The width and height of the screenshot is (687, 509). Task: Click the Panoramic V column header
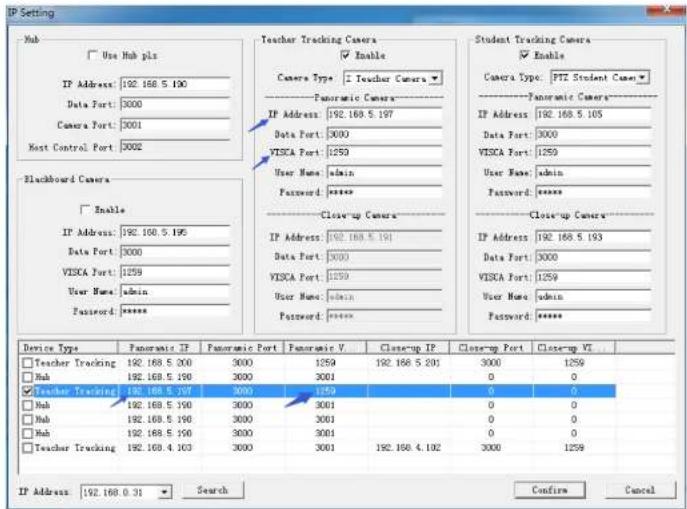325,348
